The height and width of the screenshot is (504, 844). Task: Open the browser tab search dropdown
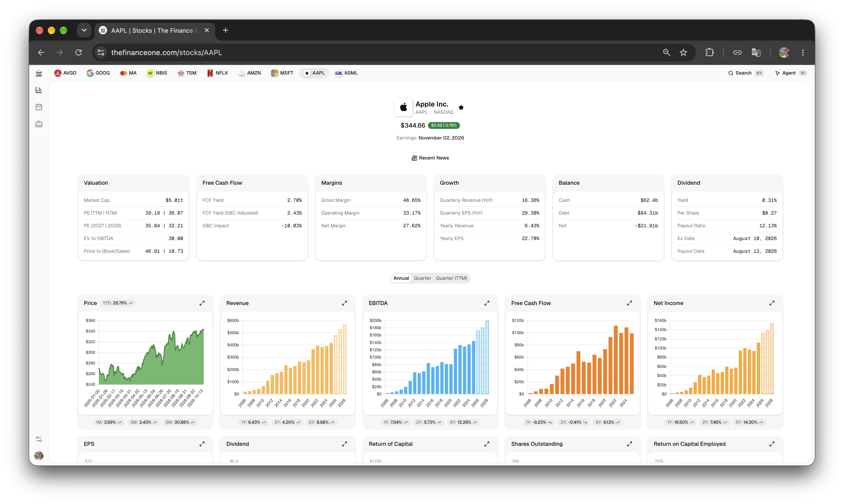(x=84, y=30)
